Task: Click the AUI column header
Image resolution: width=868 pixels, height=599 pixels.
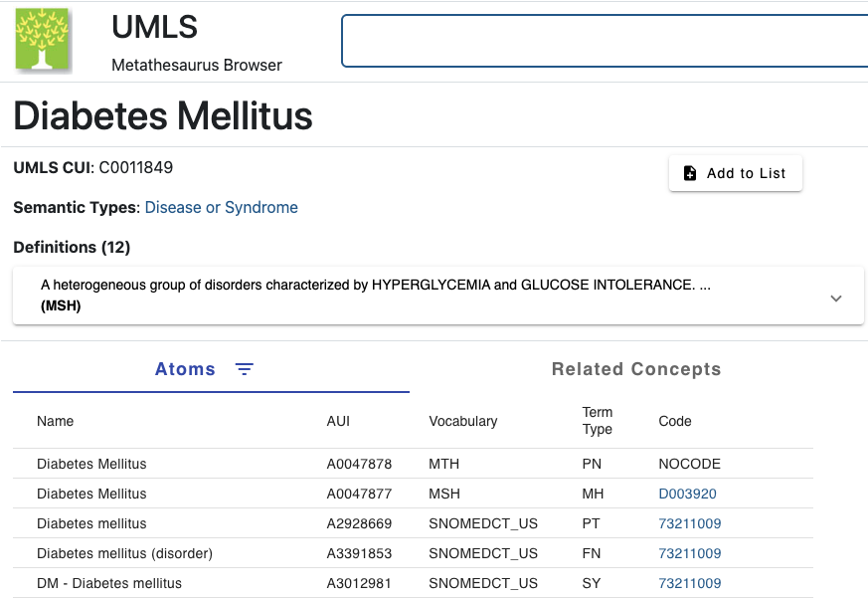Action: (x=338, y=421)
